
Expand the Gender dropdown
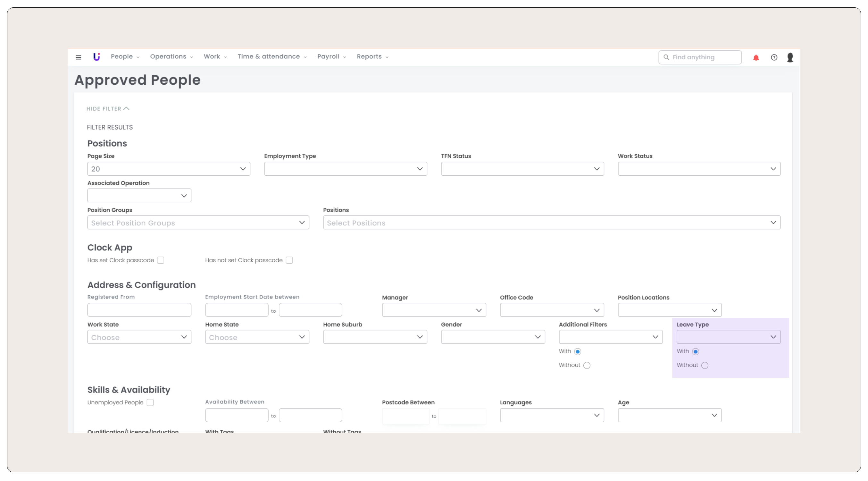pos(493,337)
